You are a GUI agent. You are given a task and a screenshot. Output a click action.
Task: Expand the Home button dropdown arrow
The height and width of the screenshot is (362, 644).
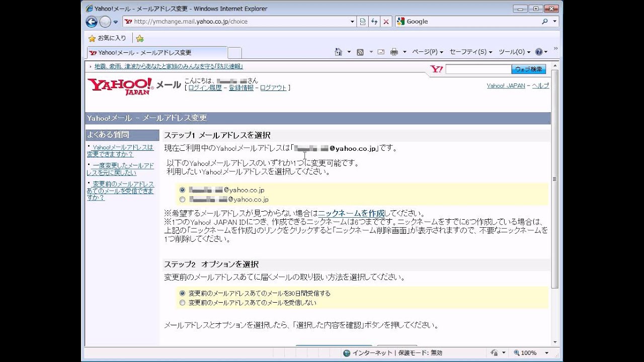[349, 52]
